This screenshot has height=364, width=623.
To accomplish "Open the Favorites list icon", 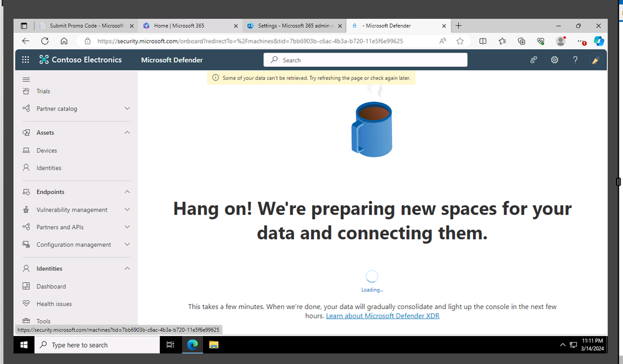I will [x=503, y=41].
